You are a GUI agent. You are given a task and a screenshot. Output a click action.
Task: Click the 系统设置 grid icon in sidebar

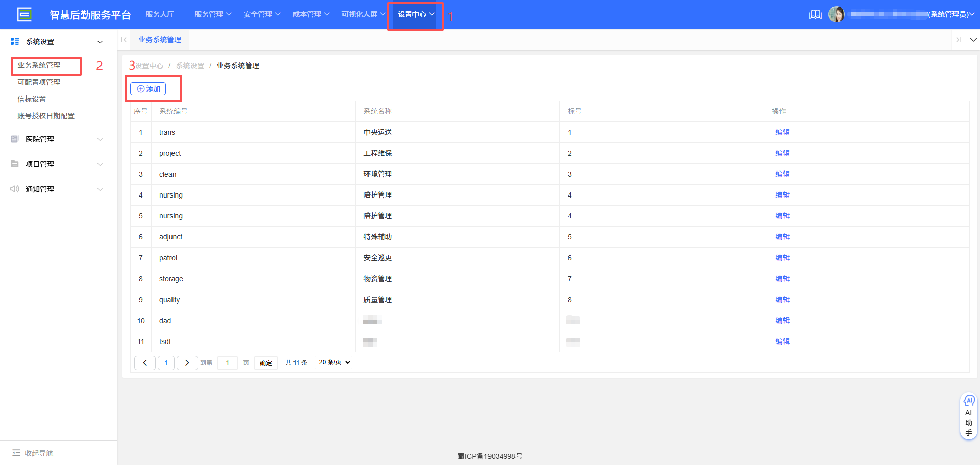[x=13, y=41]
